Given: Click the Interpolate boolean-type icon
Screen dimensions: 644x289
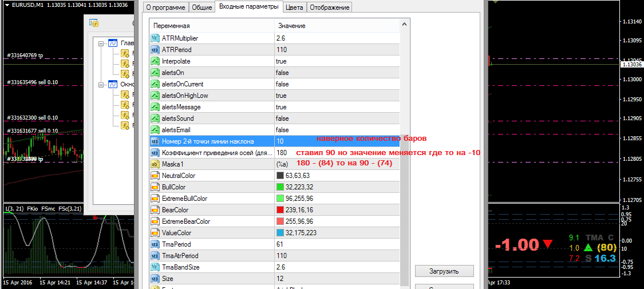Looking at the screenshot, I should [155, 61].
